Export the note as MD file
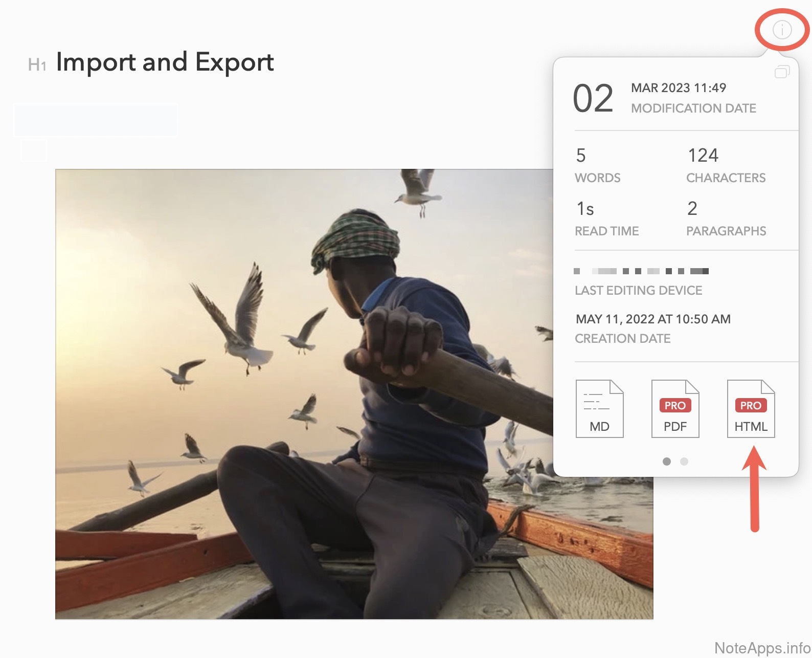 (599, 409)
